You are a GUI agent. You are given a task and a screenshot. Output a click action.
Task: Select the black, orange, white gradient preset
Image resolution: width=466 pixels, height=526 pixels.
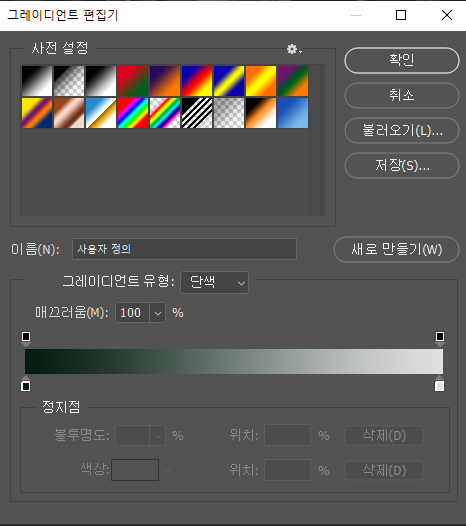pyautogui.click(x=261, y=113)
